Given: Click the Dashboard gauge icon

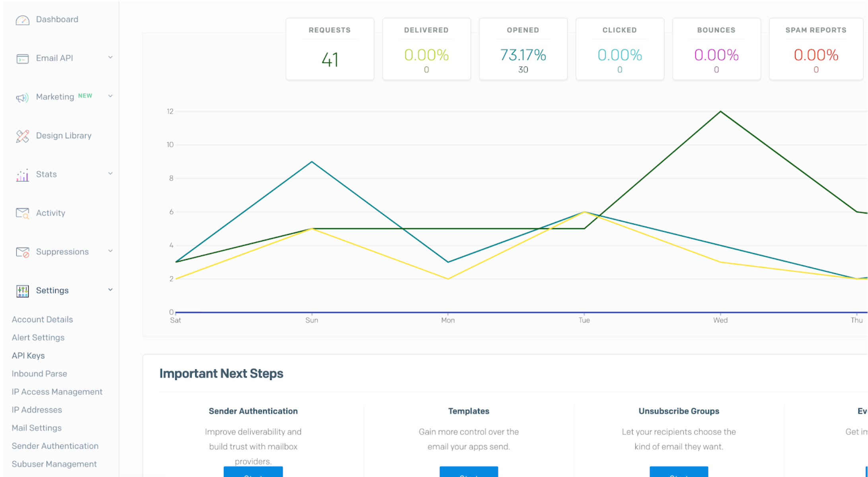Looking at the screenshot, I should point(22,20).
